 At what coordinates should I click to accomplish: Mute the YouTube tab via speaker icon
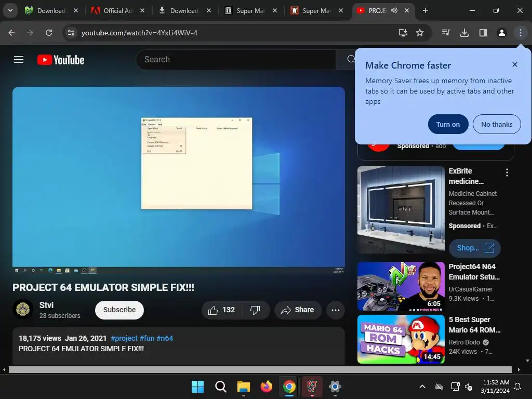[394, 10]
